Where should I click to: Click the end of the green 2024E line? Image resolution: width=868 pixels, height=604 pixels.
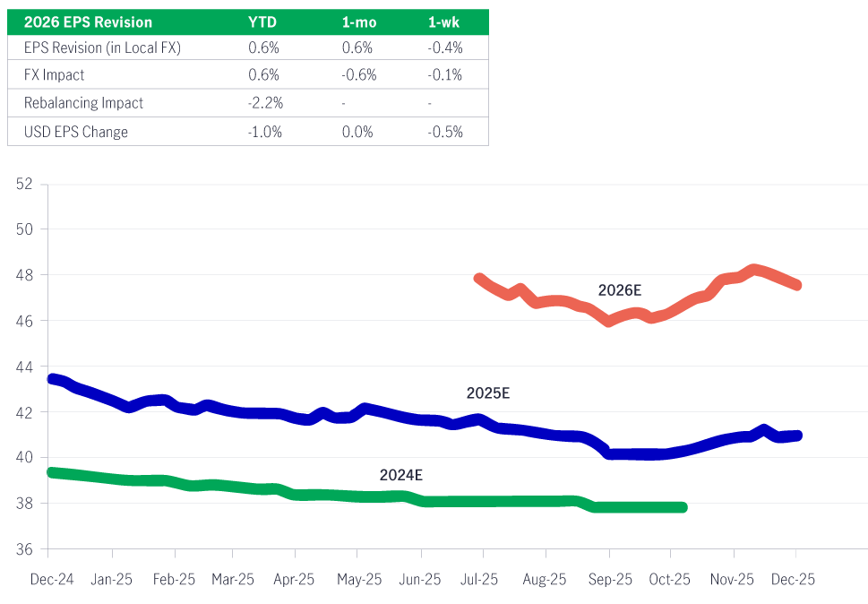(x=683, y=507)
